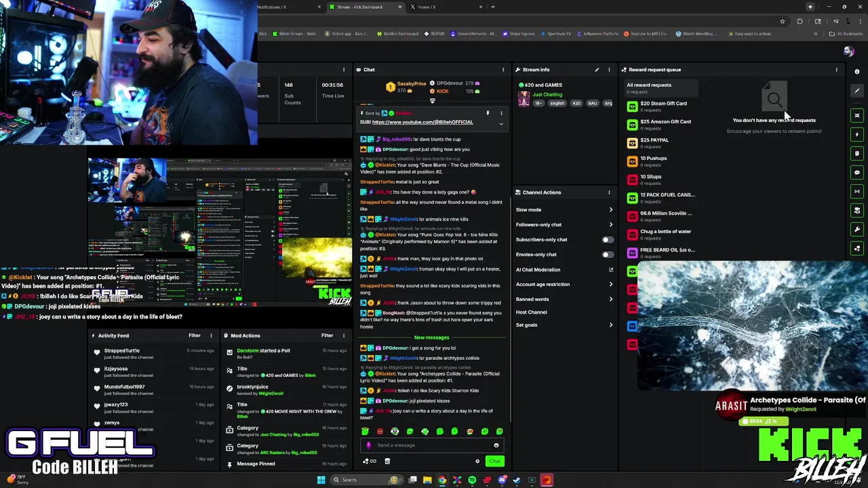The width and height of the screenshot is (868, 488).
Task: Select Chug a bottle of water reward
Action: coord(661,234)
